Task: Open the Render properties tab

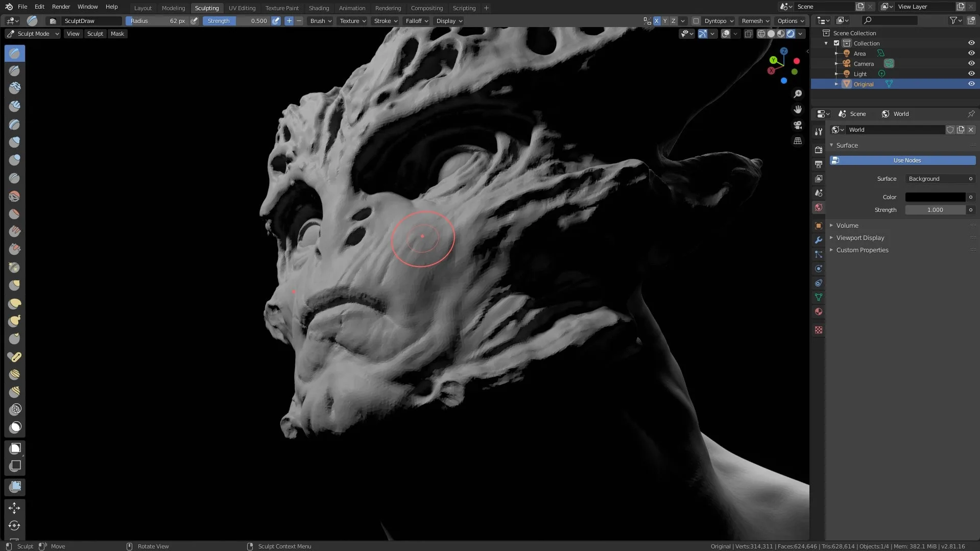Action: point(818,150)
